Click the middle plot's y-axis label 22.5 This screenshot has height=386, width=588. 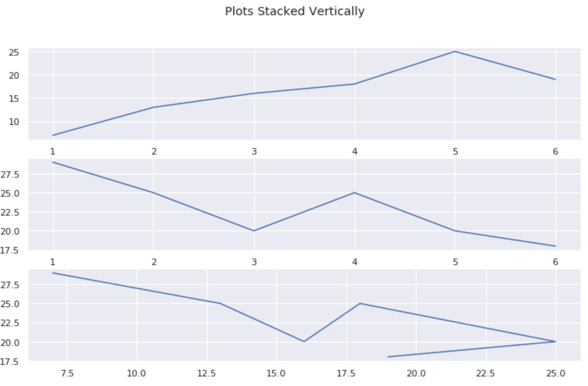10,213
